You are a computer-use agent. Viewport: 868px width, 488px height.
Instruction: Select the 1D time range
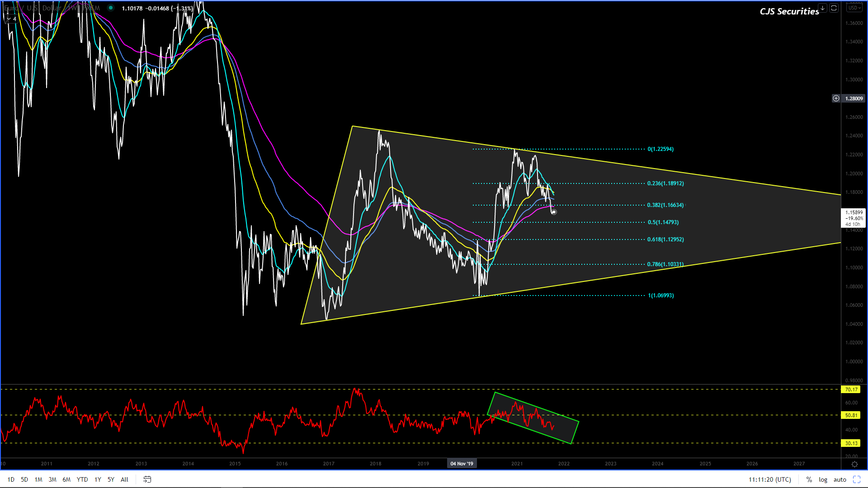click(x=11, y=479)
